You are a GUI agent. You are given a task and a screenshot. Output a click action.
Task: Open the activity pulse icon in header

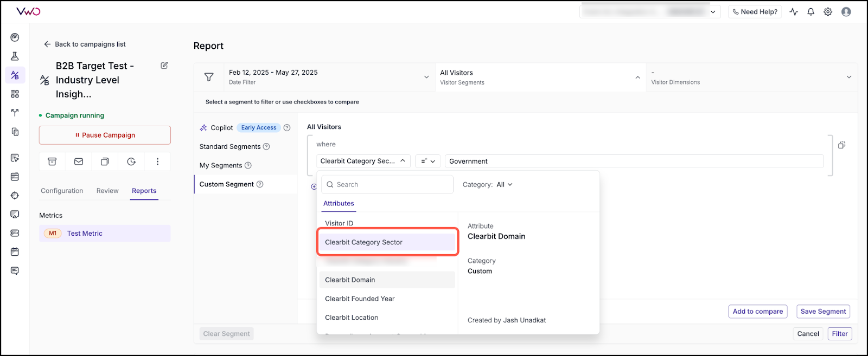pyautogui.click(x=794, y=12)
